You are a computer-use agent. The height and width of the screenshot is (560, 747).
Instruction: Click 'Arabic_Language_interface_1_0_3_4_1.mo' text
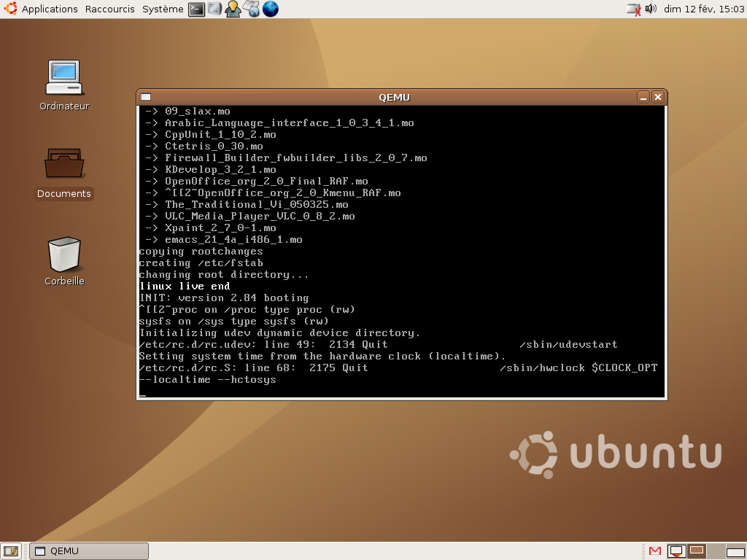coord(289,123)
